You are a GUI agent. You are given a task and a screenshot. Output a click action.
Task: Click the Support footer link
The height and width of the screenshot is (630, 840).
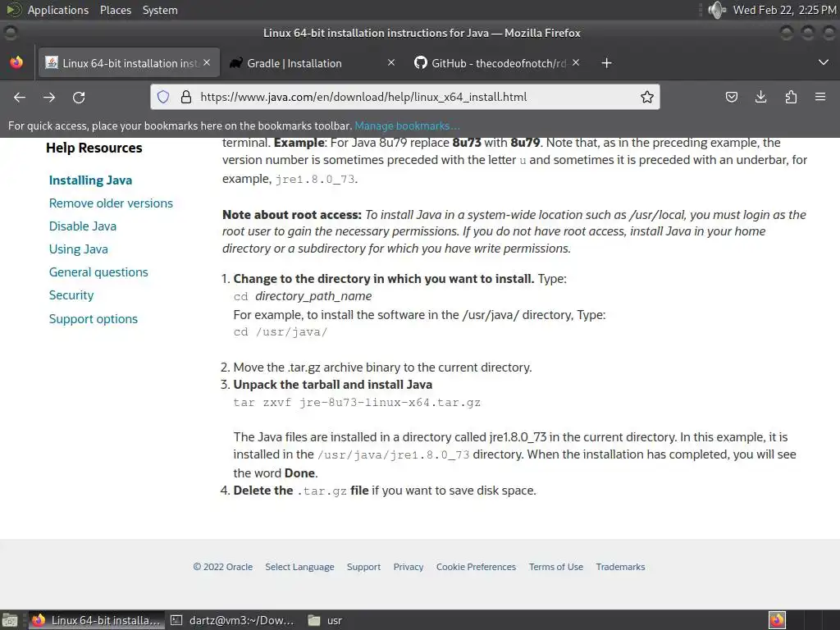pos(363,567)
